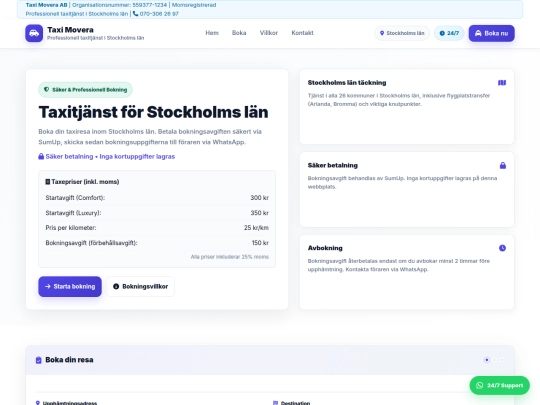The height and width of the screenshot is (405, 540).
Task: Click the 300 kr Startavgift Comfort price
Action: point(259,198)
